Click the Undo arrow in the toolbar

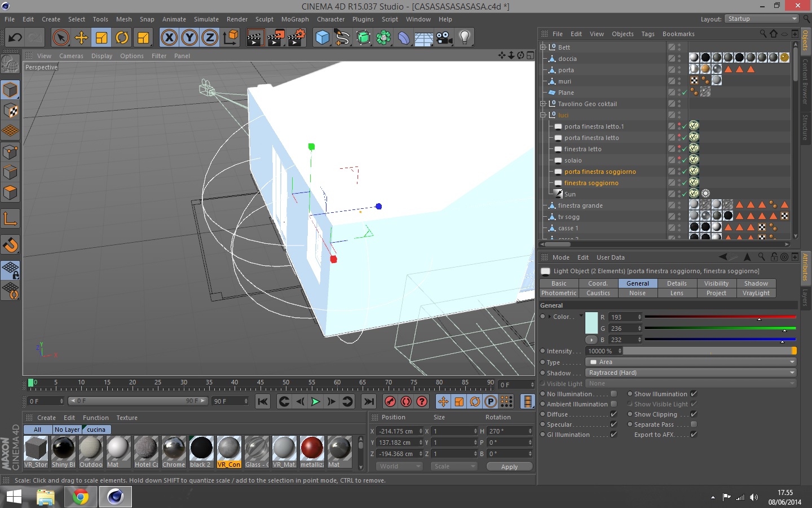(x=15, y=38)
